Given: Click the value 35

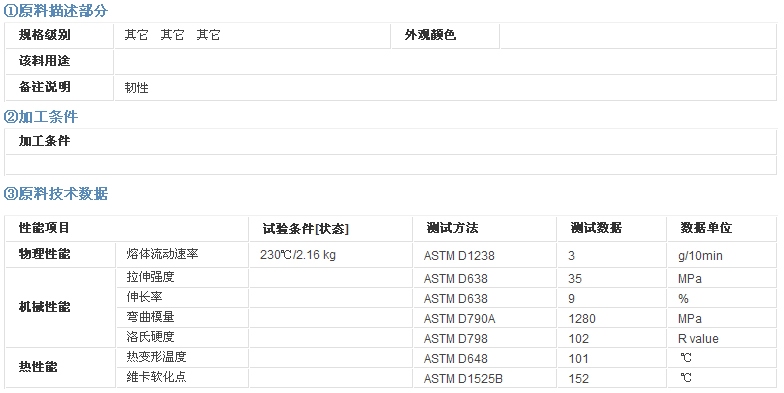Looking at the screenshot, I should 575,278.
